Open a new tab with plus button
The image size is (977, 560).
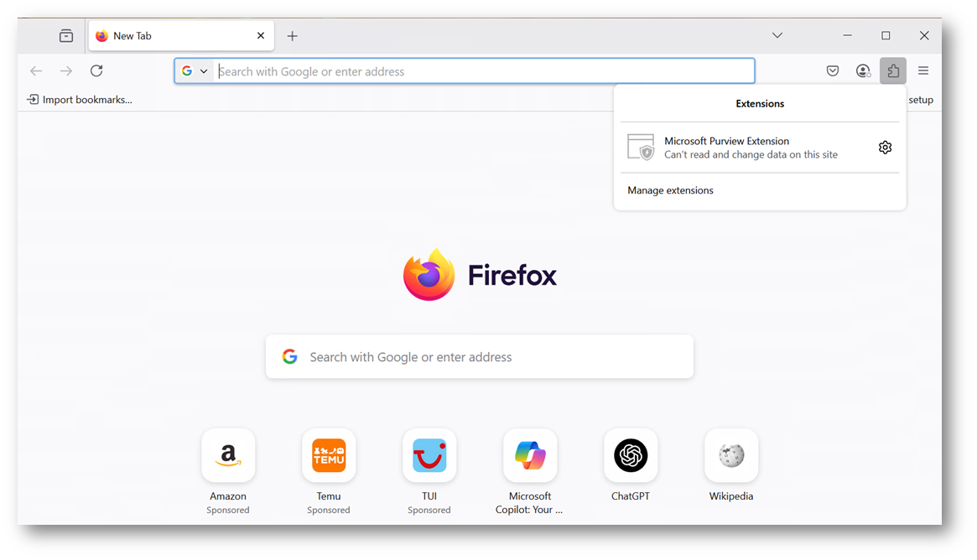coord(292,36)
